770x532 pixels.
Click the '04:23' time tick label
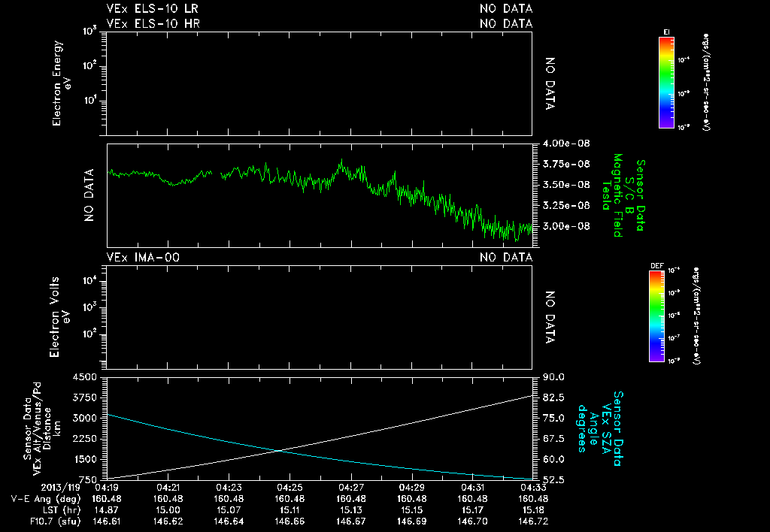tap(229, 488)
